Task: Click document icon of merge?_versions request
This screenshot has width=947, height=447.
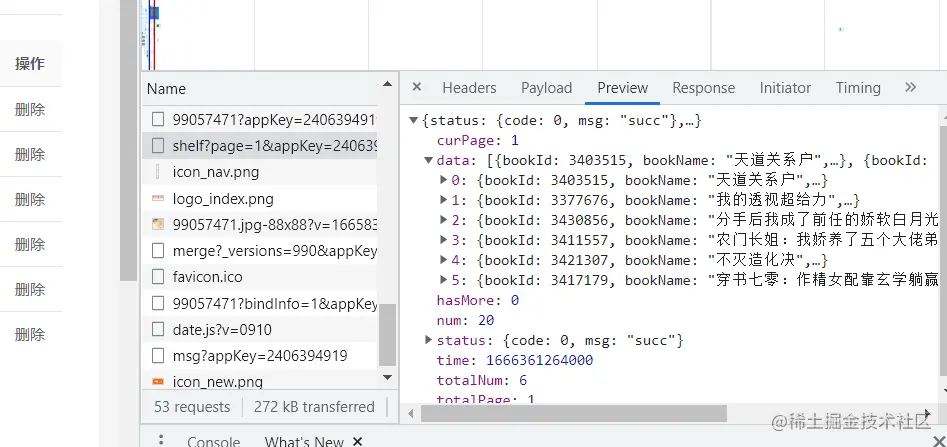Action: point(158,251)
